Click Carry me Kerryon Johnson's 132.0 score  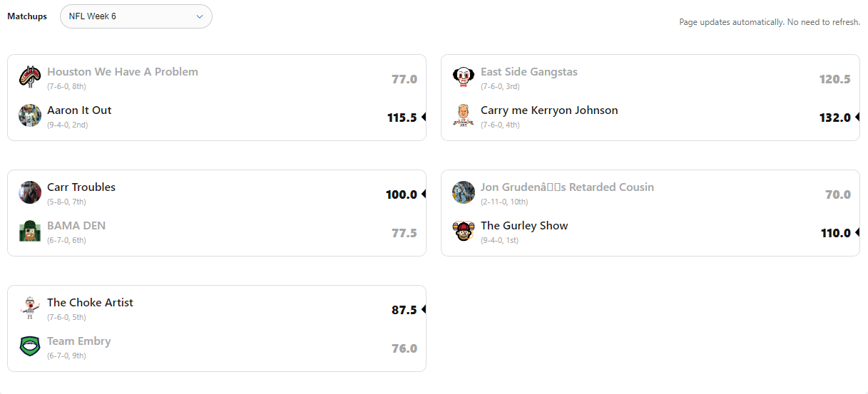[x=835, y=118]
